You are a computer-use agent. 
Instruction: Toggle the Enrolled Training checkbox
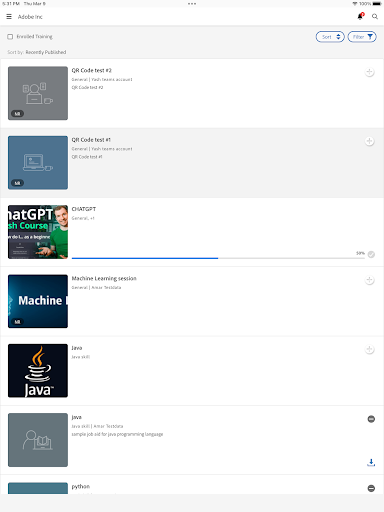pyautogui.click(x=10, y=37)
